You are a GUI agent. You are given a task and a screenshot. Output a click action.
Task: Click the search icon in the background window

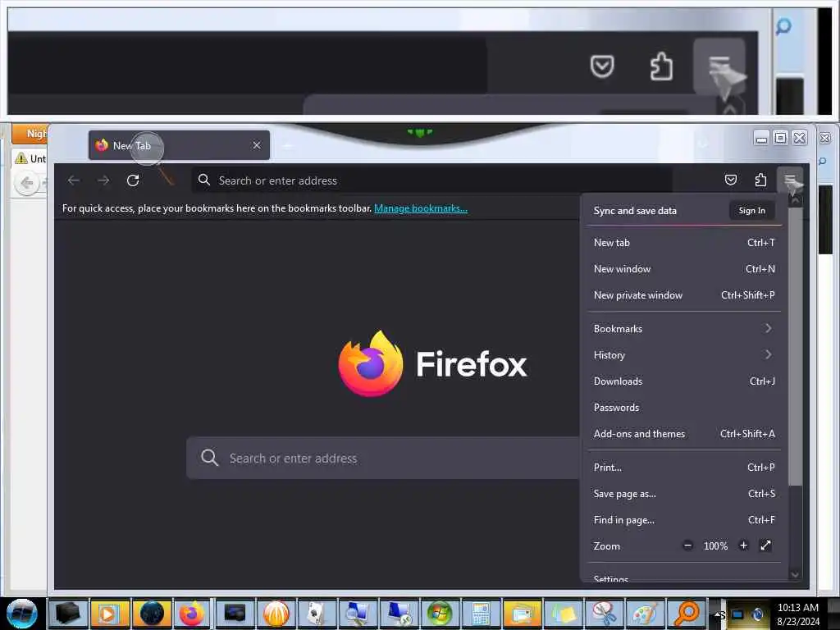click(x=822, y=162)
